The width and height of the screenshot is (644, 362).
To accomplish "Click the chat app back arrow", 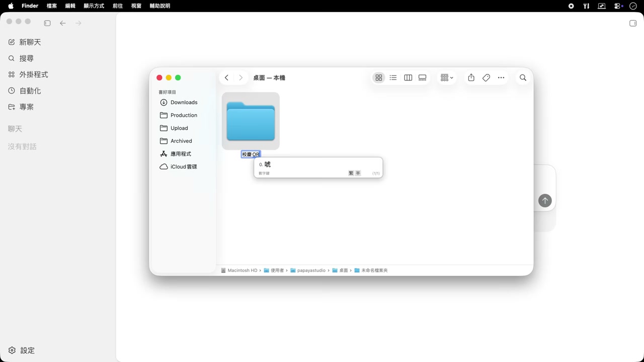I will pyautogui.click(x=63, y=23).
